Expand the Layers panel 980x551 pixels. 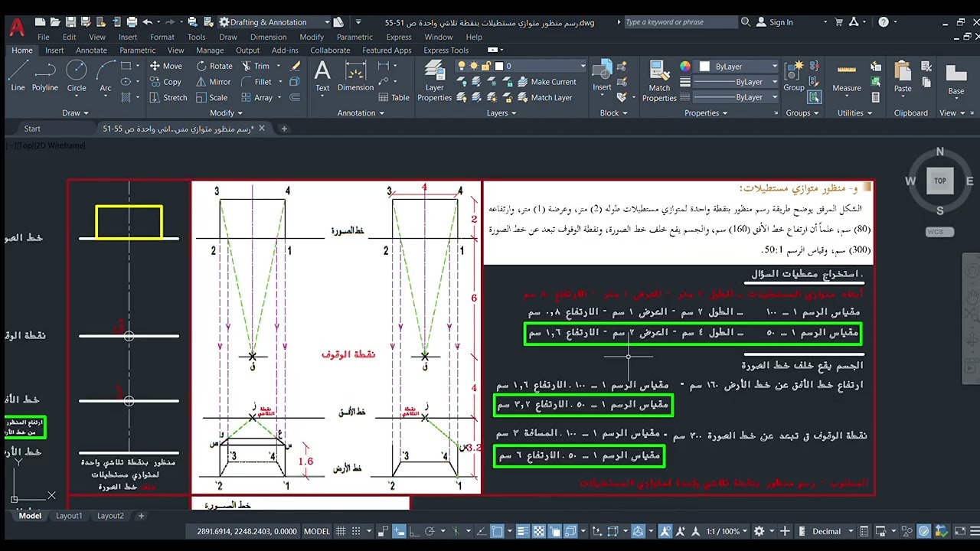pyautogui.click(x=501, y=112)
